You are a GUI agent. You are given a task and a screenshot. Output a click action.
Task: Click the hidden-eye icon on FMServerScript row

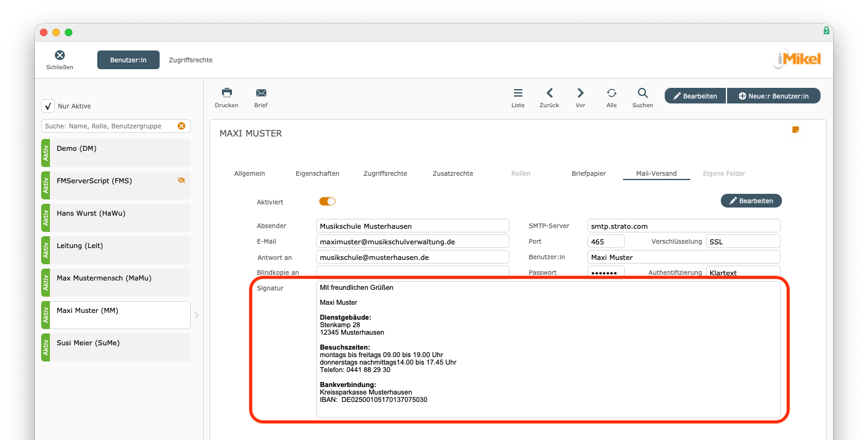point(181,180)
